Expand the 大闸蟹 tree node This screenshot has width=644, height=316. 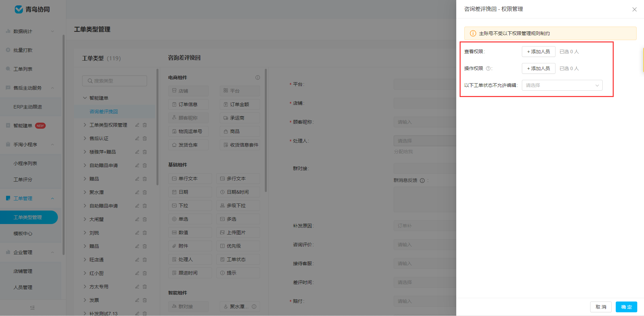click(85, 219)
